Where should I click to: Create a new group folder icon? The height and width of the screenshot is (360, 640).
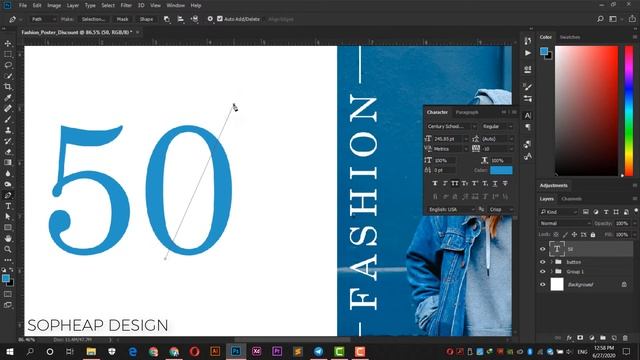603,338
